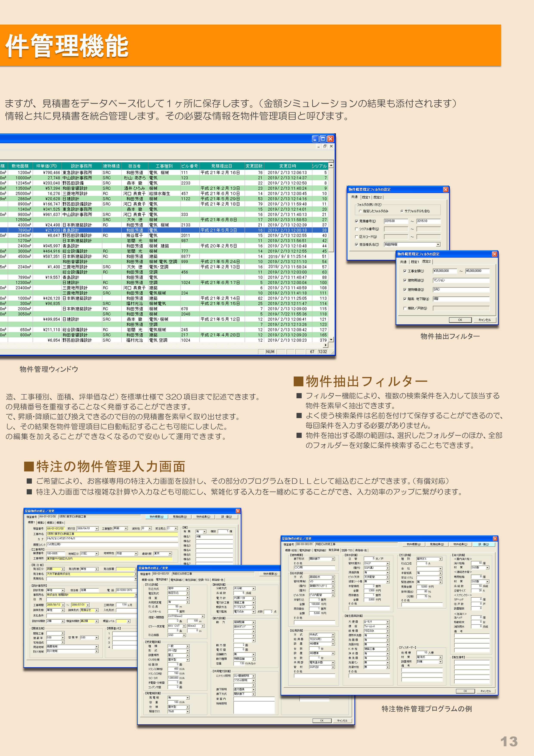The height and width of the screenshot is (756, 534).
Task: Open the 空調・TES tab in 衛生詳細 dialog
Action: pyautogui.click(x=347, y=550)
